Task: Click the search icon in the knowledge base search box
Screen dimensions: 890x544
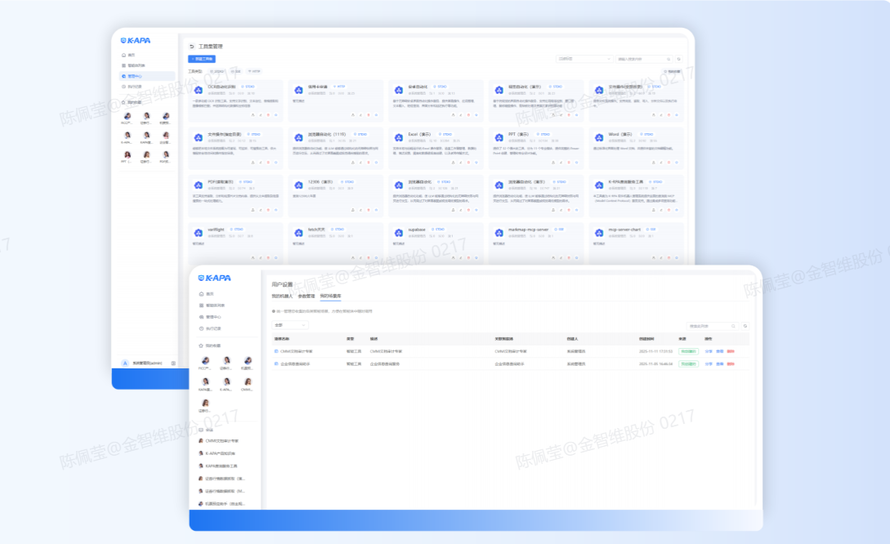Action: 733,326
